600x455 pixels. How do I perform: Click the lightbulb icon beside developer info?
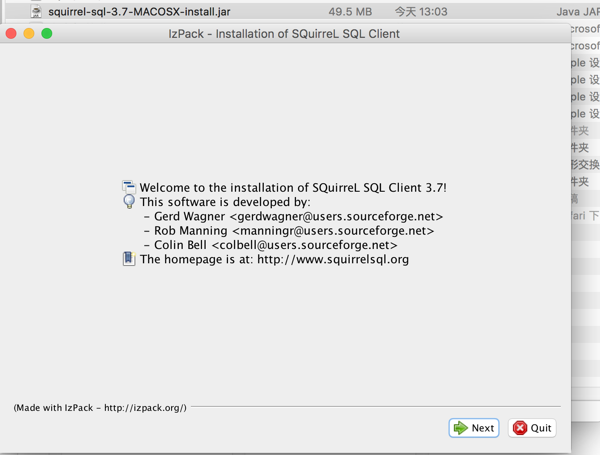coord(128,201)
